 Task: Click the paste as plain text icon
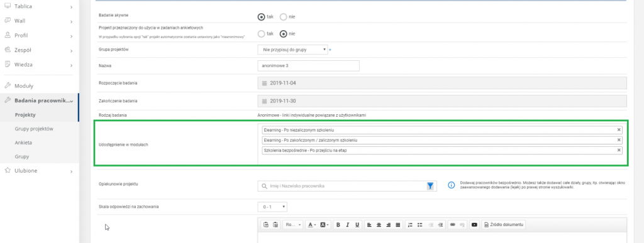coord(266,225)
